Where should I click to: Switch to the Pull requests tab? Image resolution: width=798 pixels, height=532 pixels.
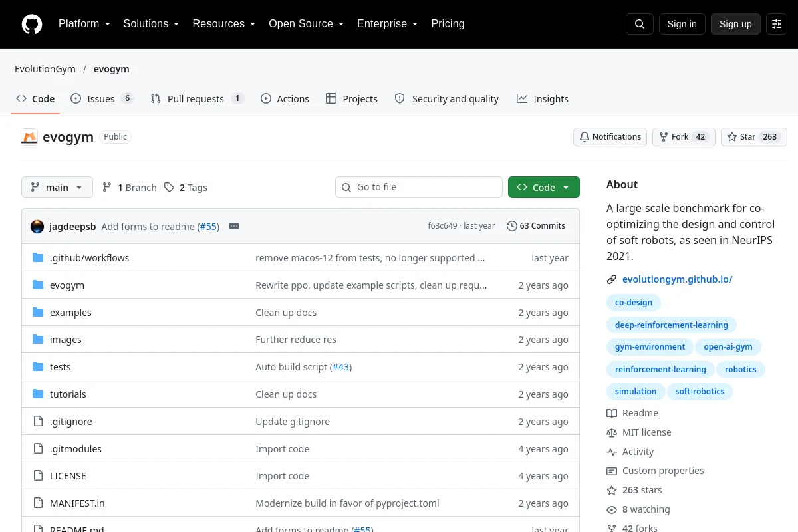pyautogui.click(x=197, y=98)
